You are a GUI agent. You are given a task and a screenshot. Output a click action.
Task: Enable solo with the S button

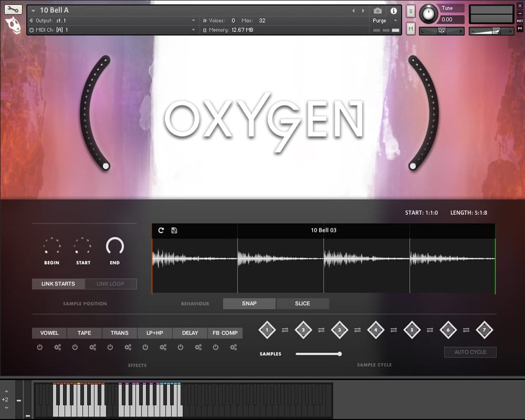[x=410, y=11]
